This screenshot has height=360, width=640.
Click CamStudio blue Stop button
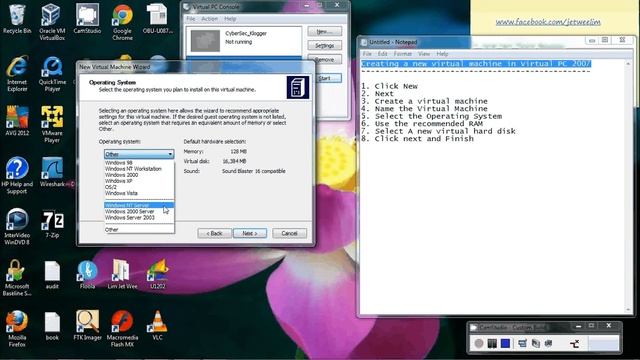coord(505,343)
